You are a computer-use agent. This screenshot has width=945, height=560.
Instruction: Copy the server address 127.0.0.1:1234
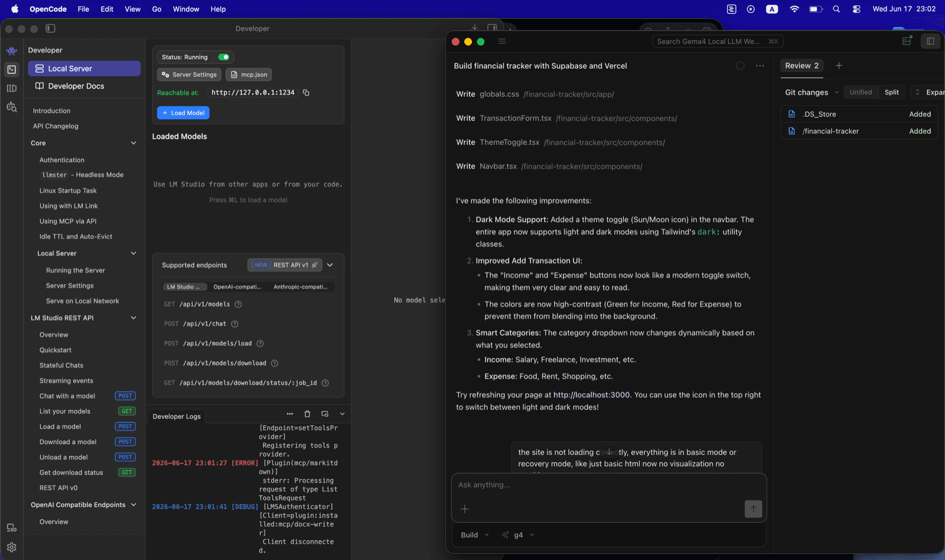pos(306,93)
